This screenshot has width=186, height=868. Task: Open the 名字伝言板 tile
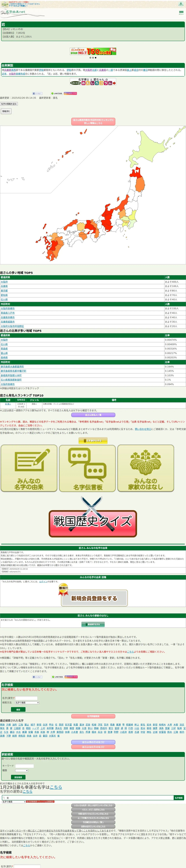(x=87, y=468)
